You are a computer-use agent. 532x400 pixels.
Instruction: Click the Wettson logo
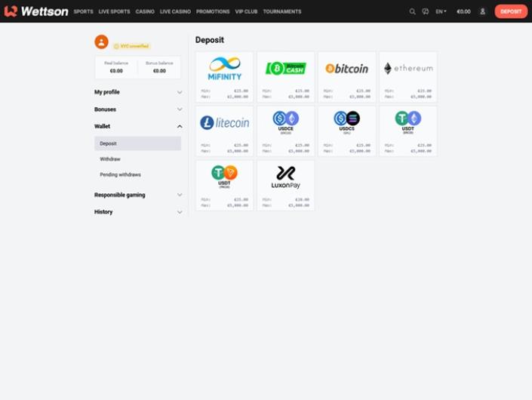click(x=36, y=11)
